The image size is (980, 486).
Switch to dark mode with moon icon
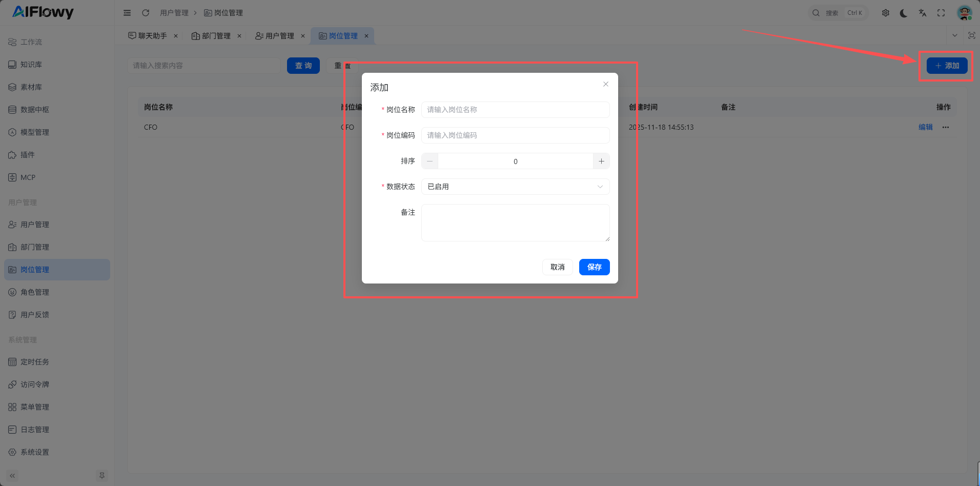click(x=904, y=13)
